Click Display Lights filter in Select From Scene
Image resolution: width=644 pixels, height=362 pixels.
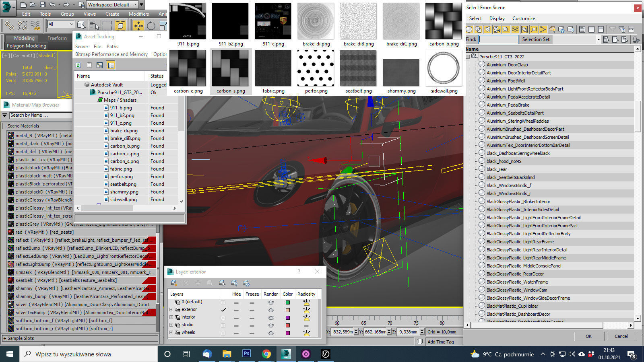click(487, 29)
